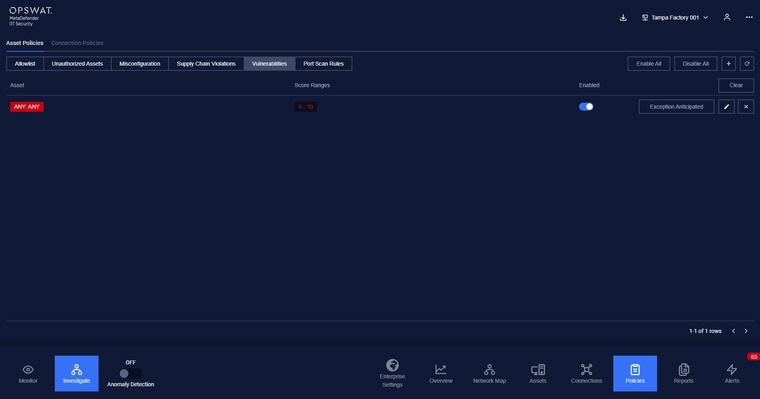Select the Unauthorized Assets tab
The height and width of the screenshot is (399, 760).
77,64
